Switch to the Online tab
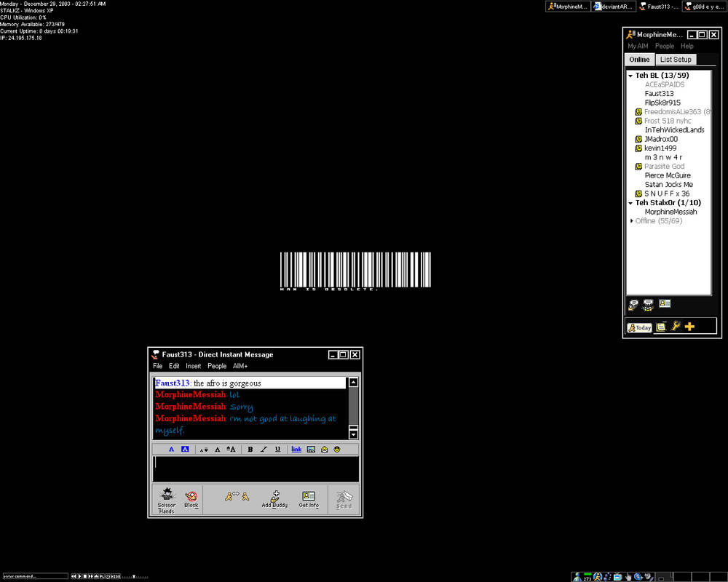Image resolution: width=728 pixels, height=582 pixels. pos(639,60)
